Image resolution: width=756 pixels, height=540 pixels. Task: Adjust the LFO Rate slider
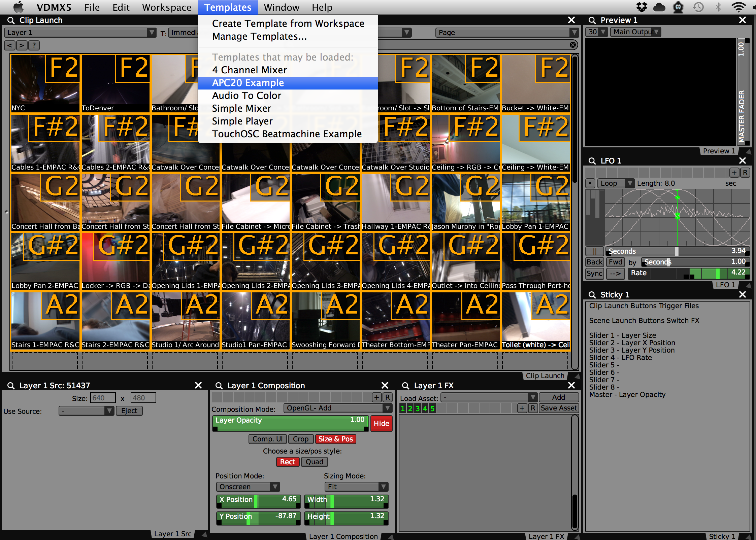(x=688, y=274)
